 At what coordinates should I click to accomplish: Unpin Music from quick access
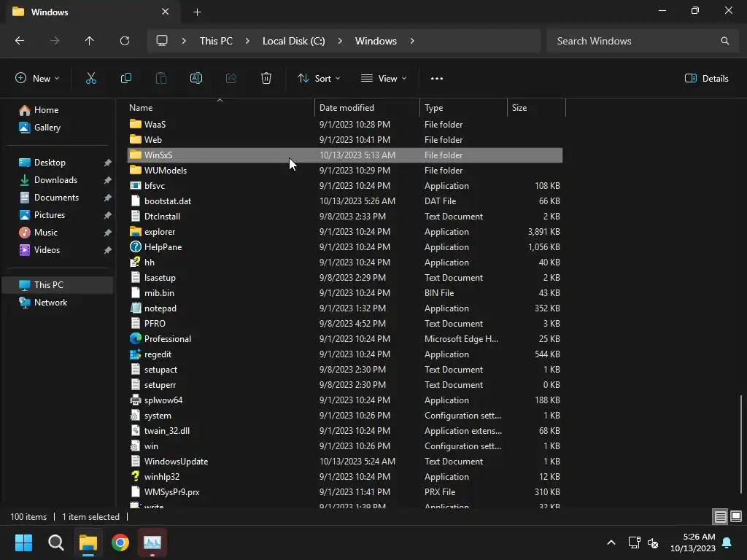(108, 233)
